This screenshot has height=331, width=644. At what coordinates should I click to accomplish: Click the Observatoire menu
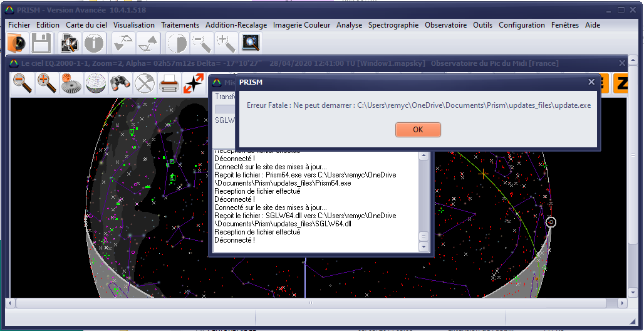click(x=445, y=25)
